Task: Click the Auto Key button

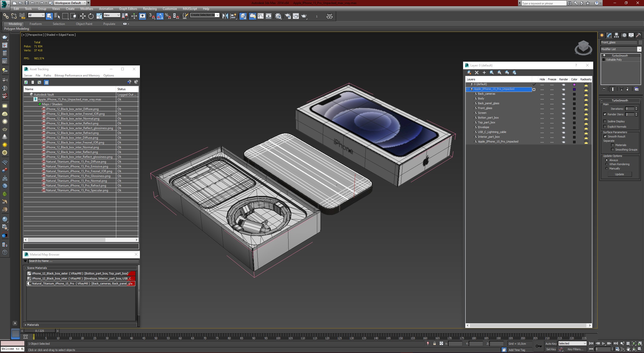Action: pyautogui.click(x=551, y=344)
